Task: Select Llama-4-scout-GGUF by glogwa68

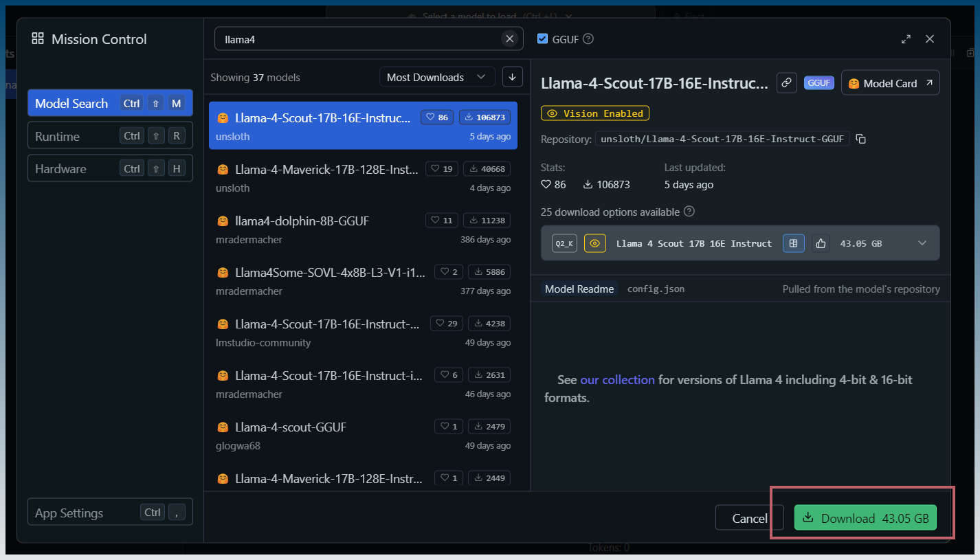Action: click(363, 435)
